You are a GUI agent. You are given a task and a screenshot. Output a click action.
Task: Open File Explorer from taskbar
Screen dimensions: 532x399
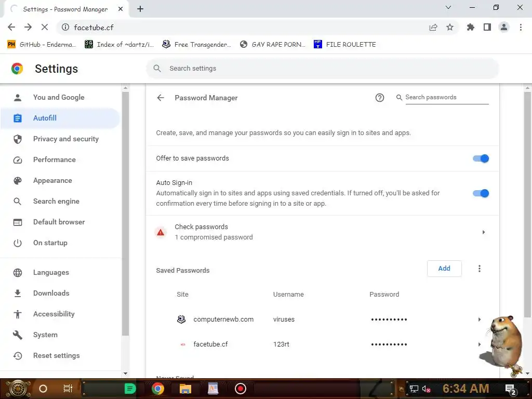(185, 389)
